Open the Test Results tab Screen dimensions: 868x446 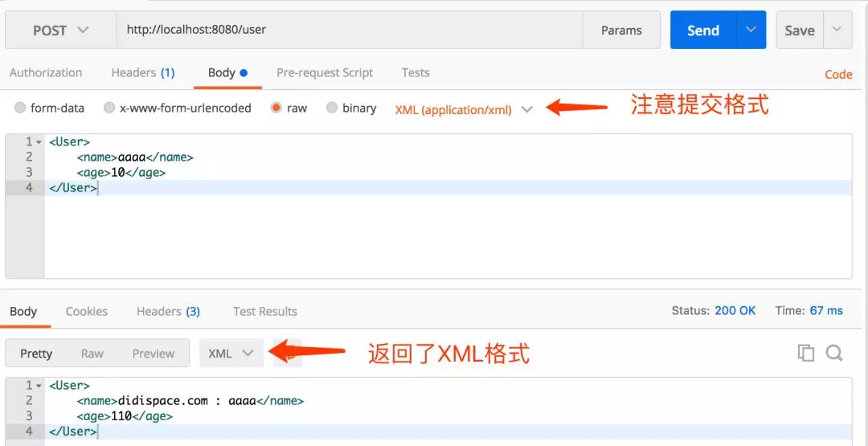tap(265, 311)
